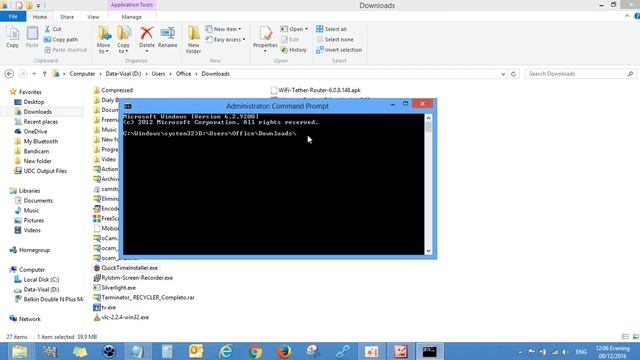Open Google Chrome from taskbar
Image resolution: width=640 pixels, height=360 pixels.
255,351
